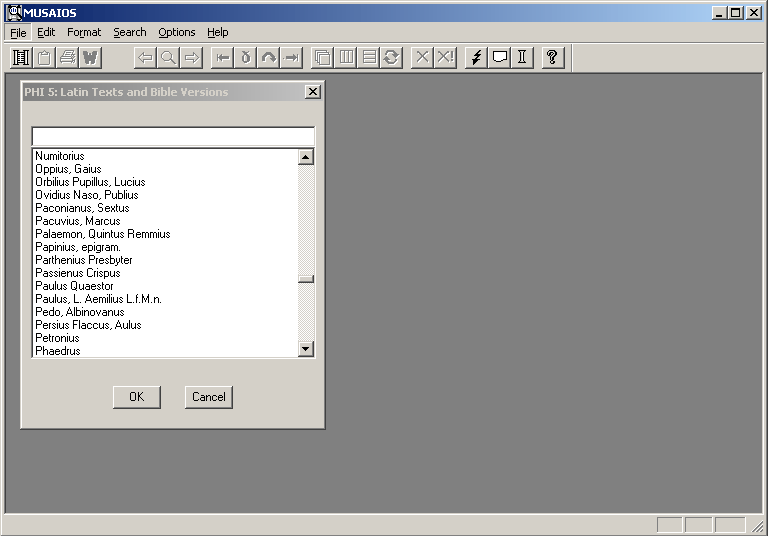Select Pacuvius, Marcus in the list

(x=166, y=221)
